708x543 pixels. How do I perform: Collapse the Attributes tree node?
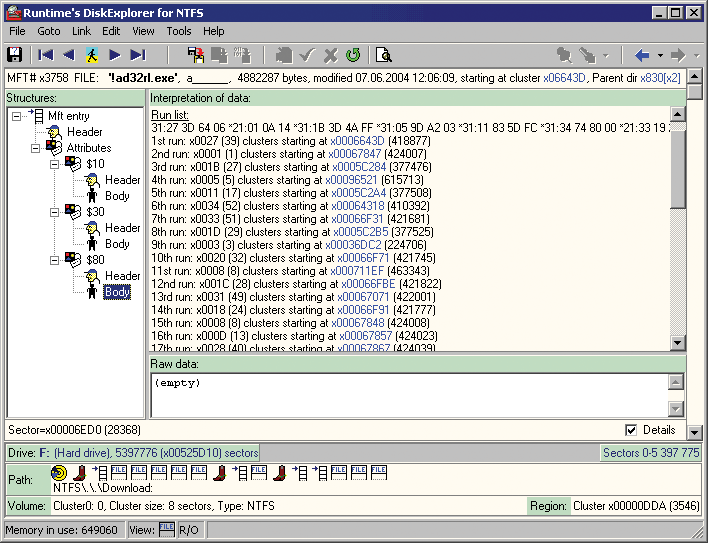coord(35,148)
